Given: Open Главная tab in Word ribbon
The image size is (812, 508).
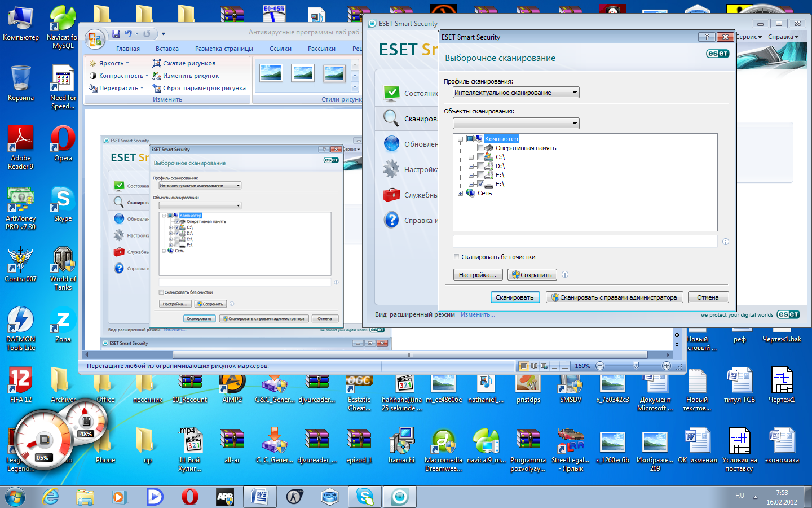Looking at the screenshot, I should 128,49.
